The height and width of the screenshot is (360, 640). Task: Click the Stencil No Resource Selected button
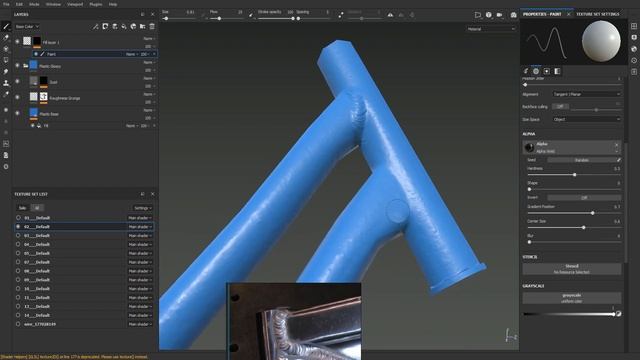click(x=572, y=269)
